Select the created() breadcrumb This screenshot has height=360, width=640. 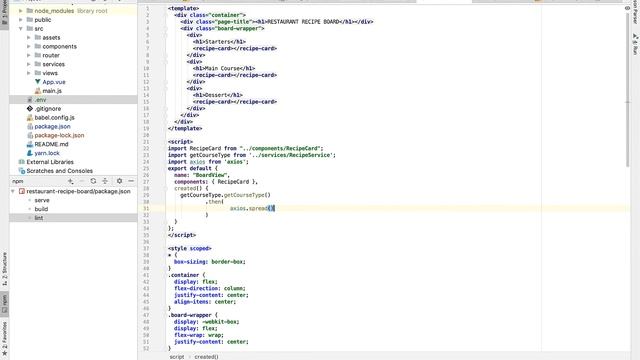(x=206, y=357)
